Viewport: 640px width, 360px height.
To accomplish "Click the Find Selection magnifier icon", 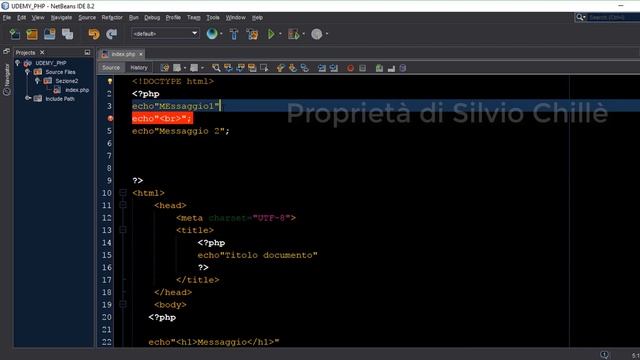I will (x=216, y=68).
